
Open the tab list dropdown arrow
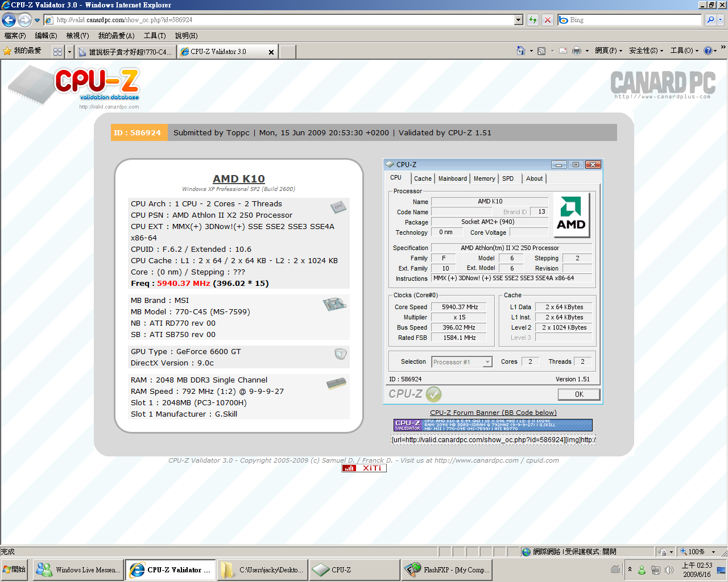pyautogui.click(x=69, y=52)
